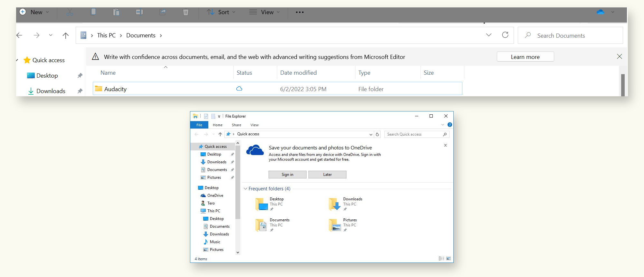Select This PC in File Explorer navigation tree

(211, 211)
